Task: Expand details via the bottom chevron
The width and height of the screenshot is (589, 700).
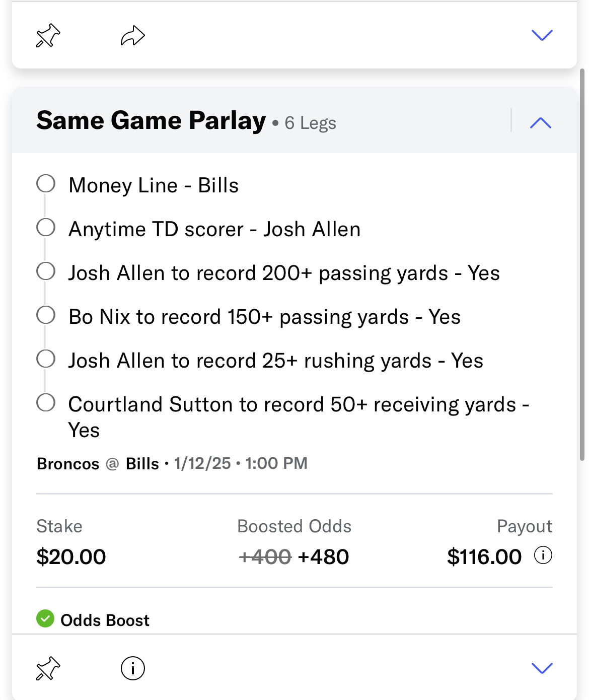Action: click(x=542, y=668)
